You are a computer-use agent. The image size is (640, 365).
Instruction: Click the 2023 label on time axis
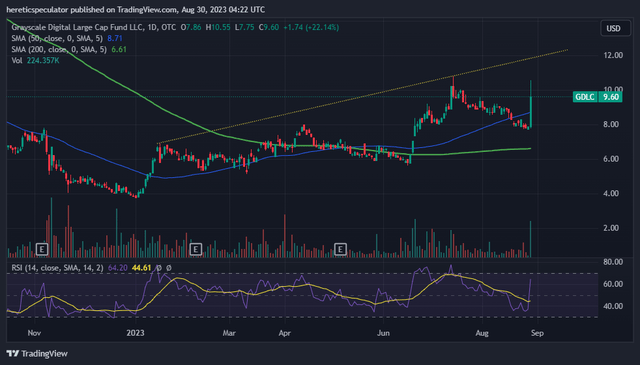tap(136, 333)
